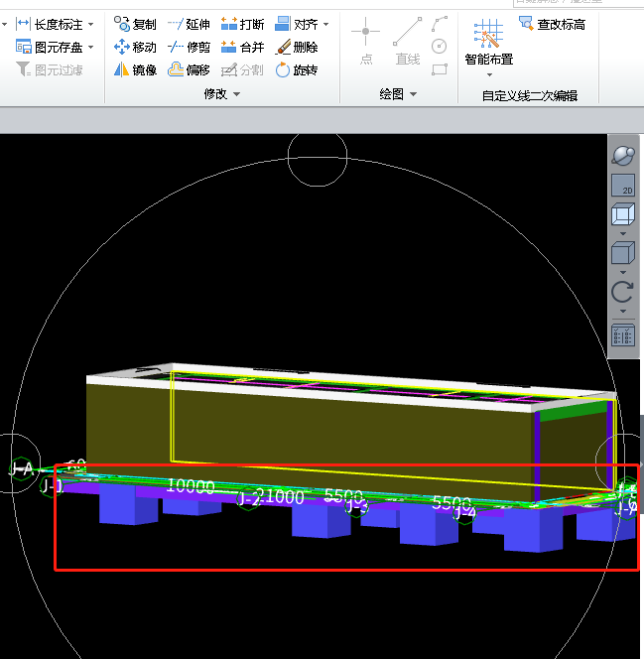
Task: Click the top orbit handle circle
Action: (x=318, y=159)
